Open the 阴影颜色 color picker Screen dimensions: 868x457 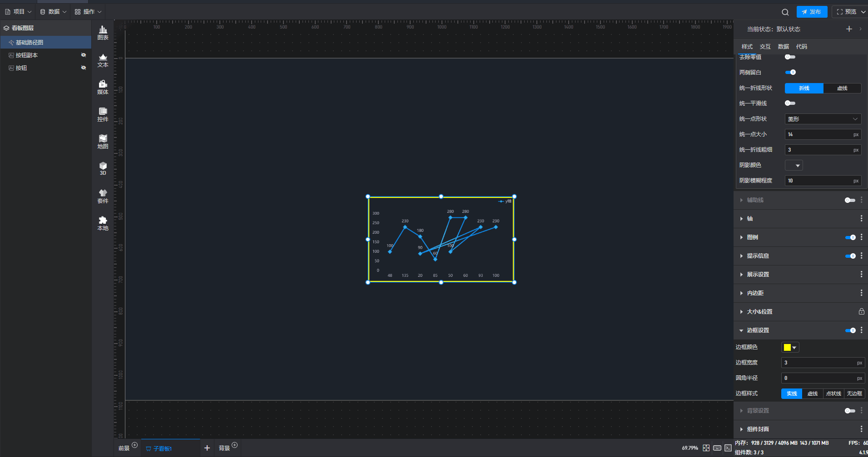(794, 165)
